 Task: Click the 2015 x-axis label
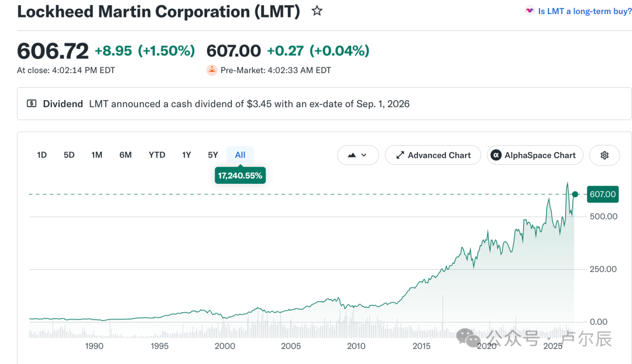tap(421, 346)
